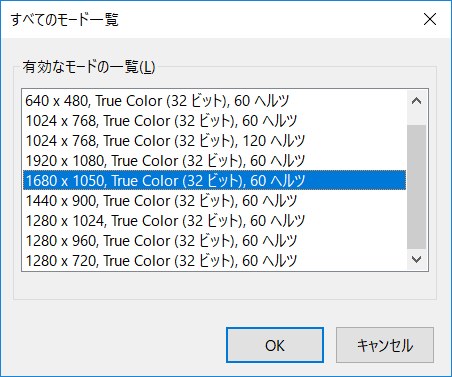The width and height of the screenshot is (452, 377).
Task: Select 1024 x 768 at 60 ヘルツ
Action: [x=215, y=121]
